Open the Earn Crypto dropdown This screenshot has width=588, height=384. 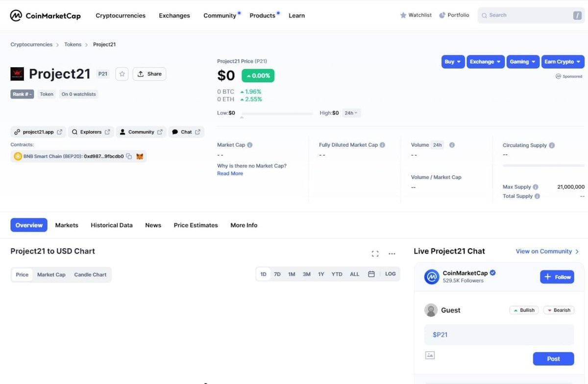pyautogui.click(x=563, y=62)
